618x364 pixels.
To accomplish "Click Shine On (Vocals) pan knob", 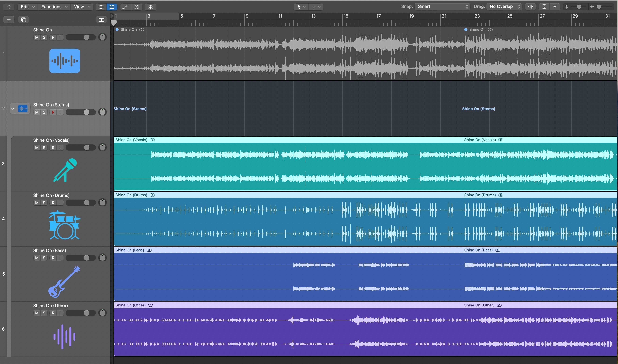I will [x=102, y=147].
